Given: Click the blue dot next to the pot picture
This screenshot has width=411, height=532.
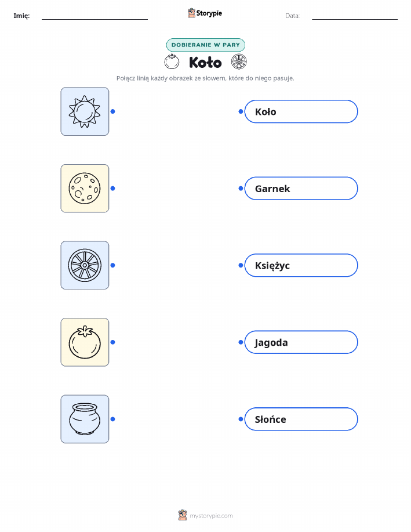Looking at the screenshot, I should pyautogui.click(x=113, y=419).
